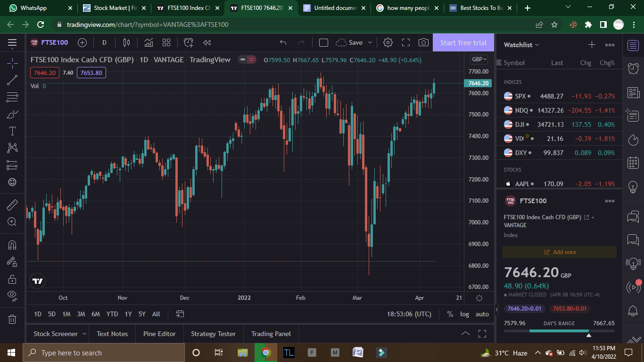Viewport: 644px width, 362px height.
Task: Toggle lock all drawing tools
Action: coord(12,279)
